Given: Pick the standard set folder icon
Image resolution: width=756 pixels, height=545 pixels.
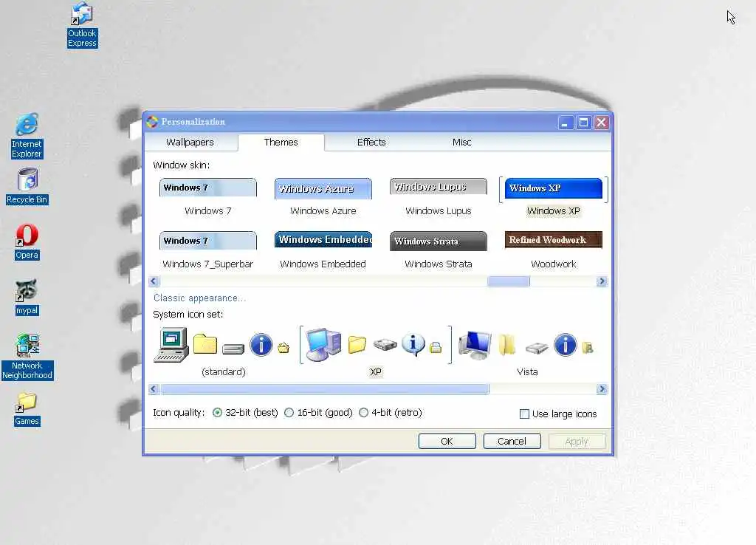Looking at the screenshot, I should pyautogui.click(x=205, y=344).
